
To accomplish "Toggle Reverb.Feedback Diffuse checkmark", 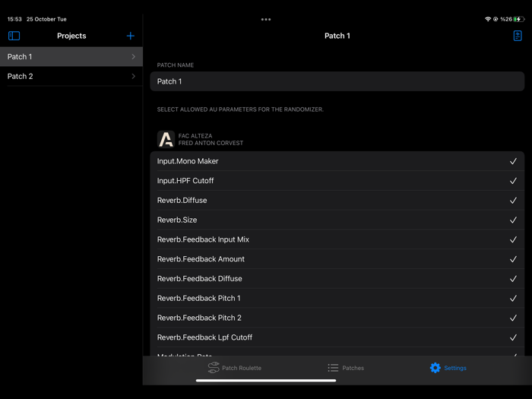I will (x=513, y=279).
